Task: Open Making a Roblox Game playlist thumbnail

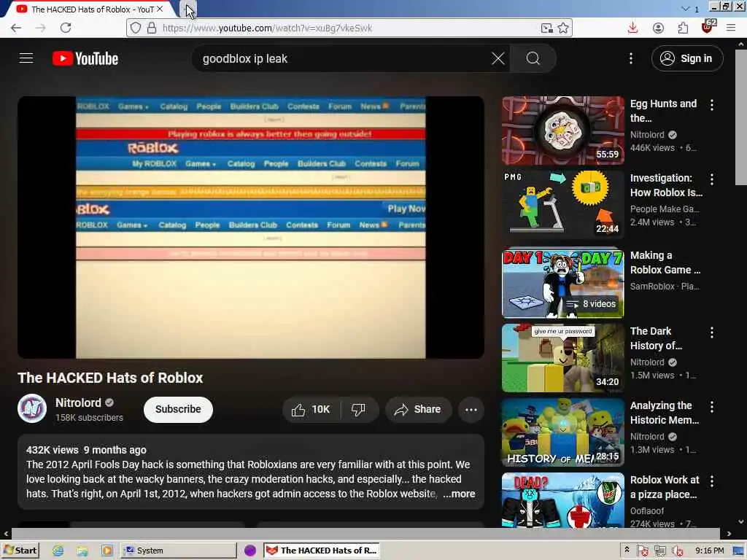Action: click(x=562, y=283)
